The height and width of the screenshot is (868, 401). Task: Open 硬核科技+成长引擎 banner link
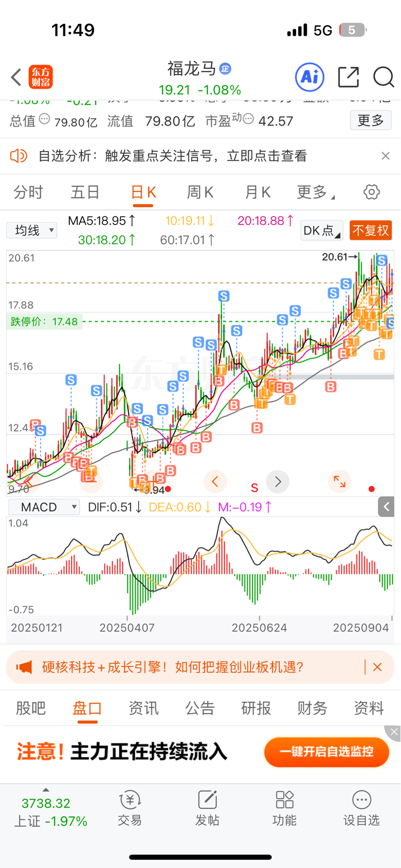(x=173, y=667)
